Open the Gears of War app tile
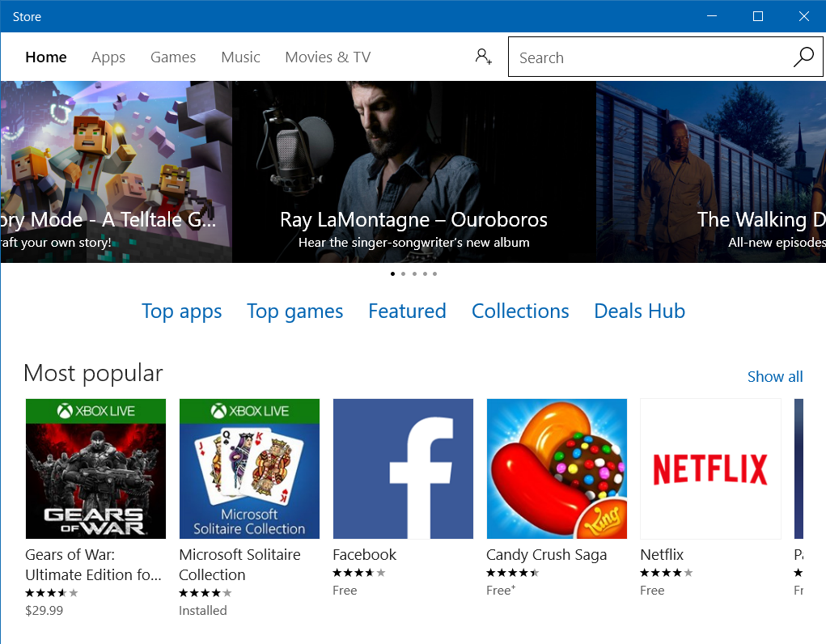 click(x=96, y=468)
